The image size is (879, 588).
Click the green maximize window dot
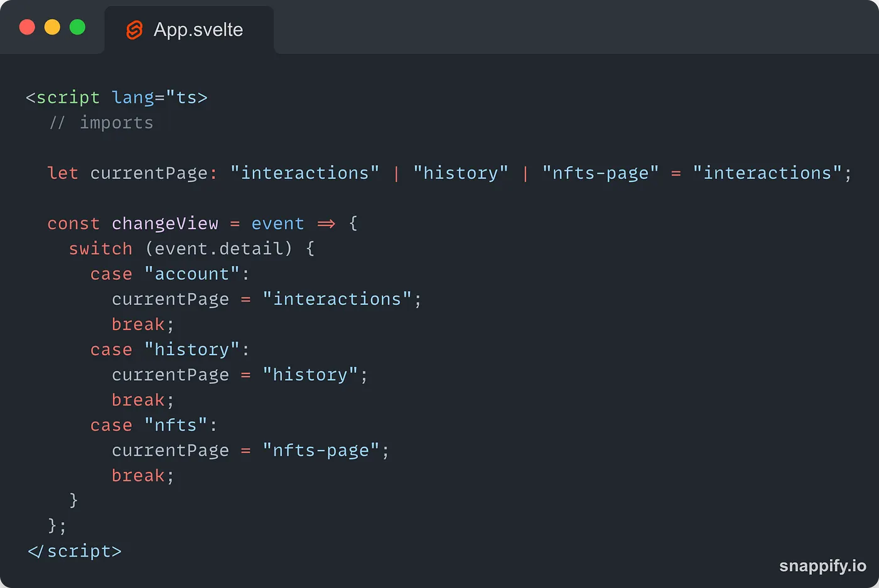(x=77, y=28)
